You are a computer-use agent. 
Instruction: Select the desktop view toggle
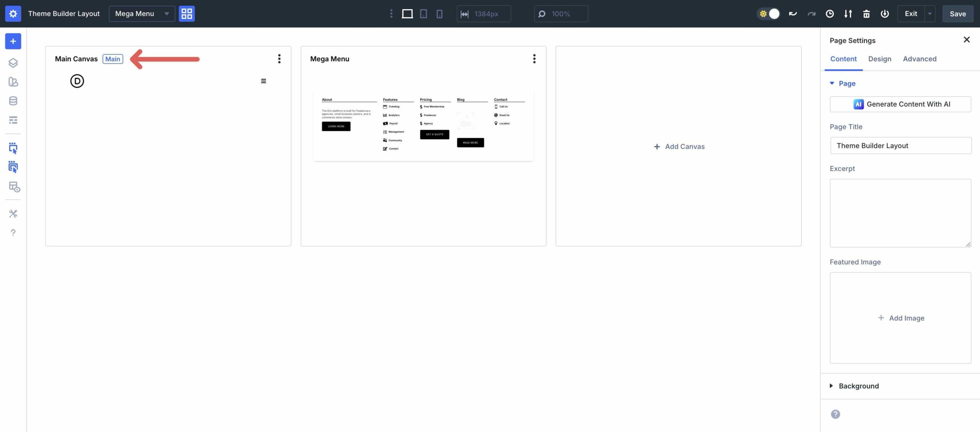pos(407,14)
